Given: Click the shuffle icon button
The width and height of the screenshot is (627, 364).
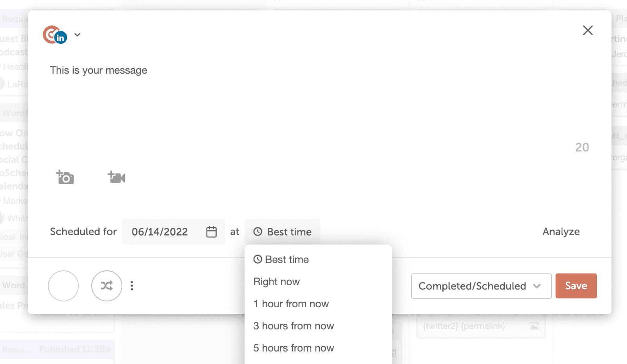Looking at the screenshot, I should point(107,286).
